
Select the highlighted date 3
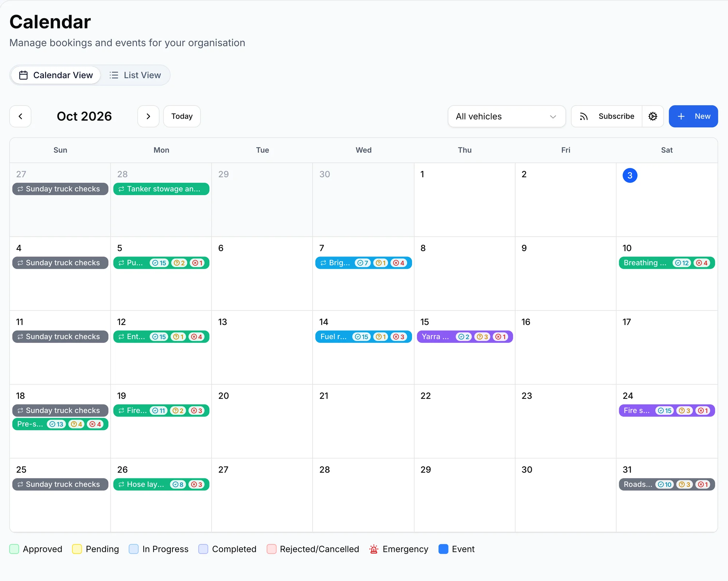(x=630, y=175)
